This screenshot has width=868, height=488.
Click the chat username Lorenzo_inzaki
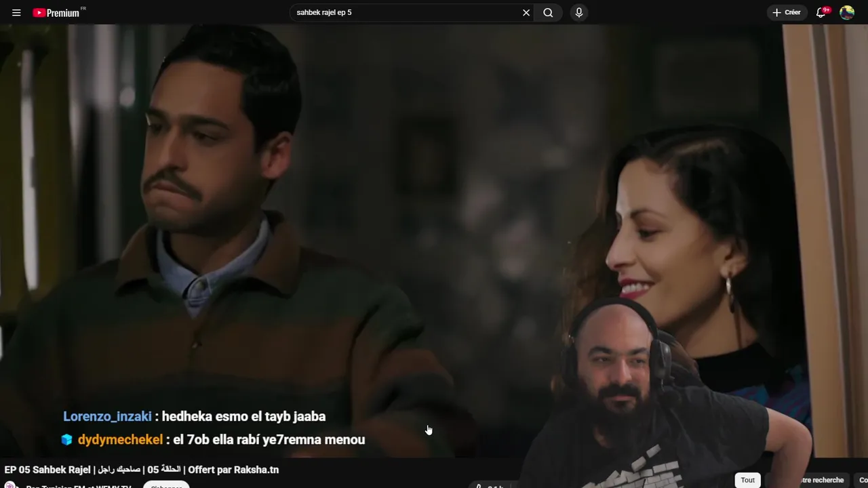click(x=107, y=416)
